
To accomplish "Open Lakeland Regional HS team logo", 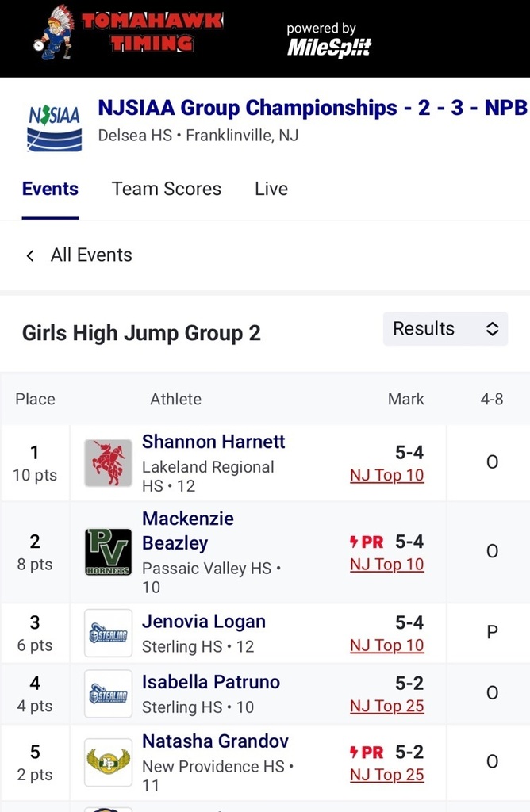I will [x=108, y=462].
